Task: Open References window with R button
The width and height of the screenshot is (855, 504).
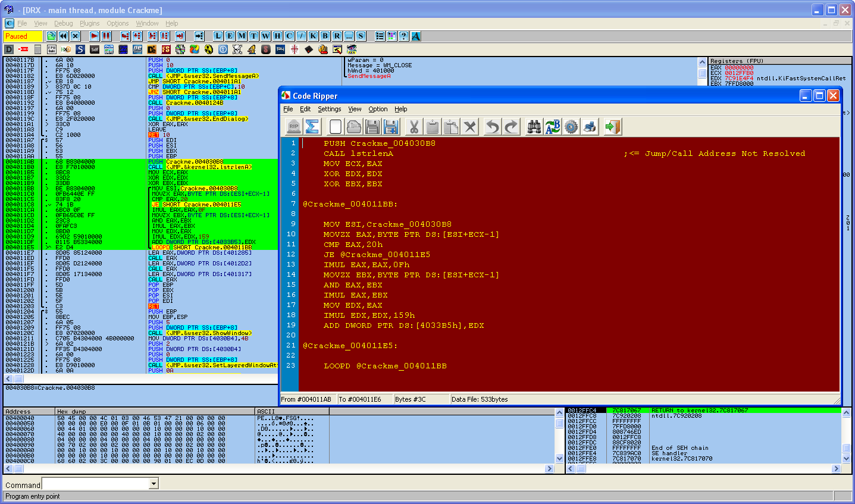Action: pyautogui.click(x=337, y=36)
